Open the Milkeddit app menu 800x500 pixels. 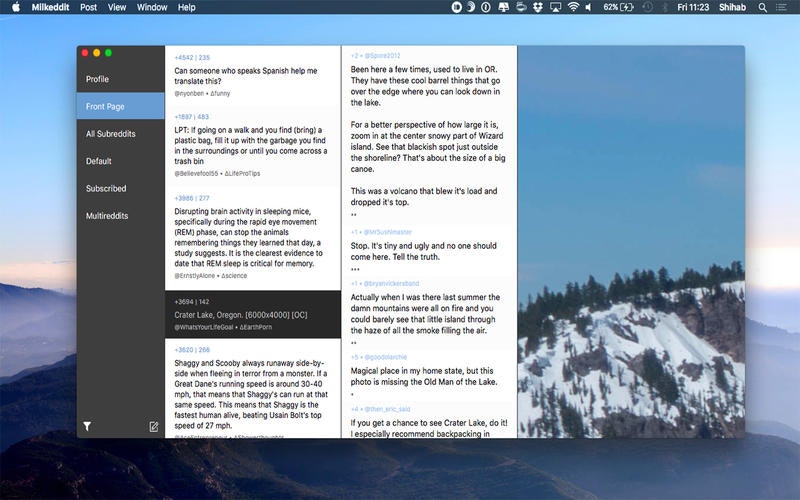[50, 7]
